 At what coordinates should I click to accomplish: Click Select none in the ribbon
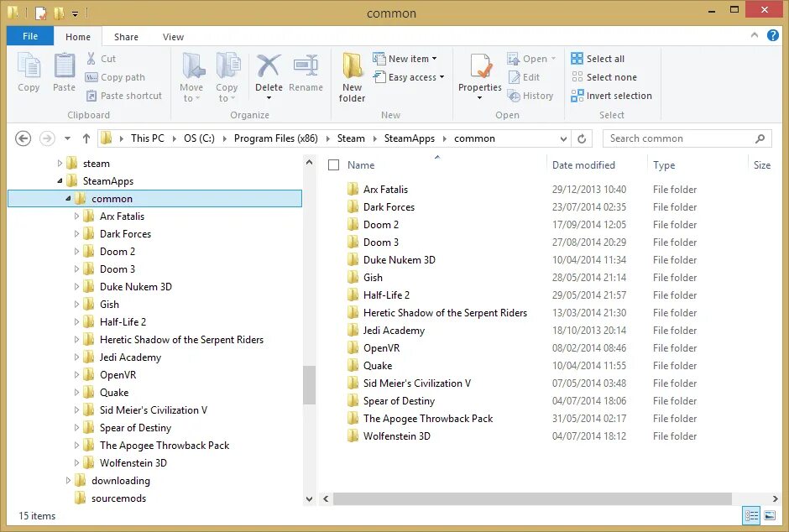tap(604, 77)
